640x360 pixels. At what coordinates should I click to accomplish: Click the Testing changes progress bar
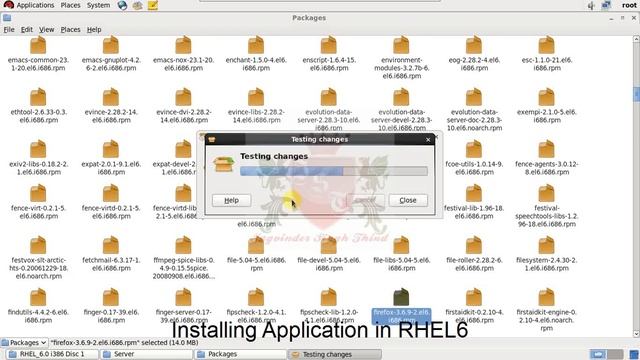click(333, 171)
